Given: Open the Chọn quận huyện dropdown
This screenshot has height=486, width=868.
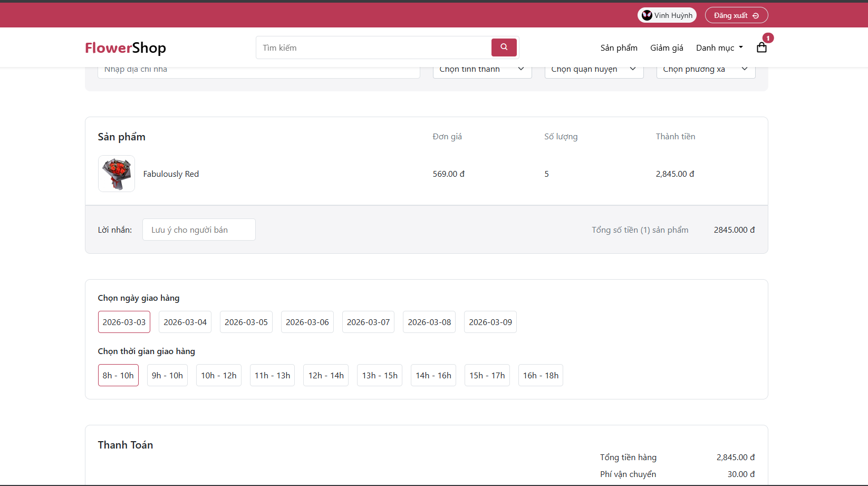Looking at the screenshot, I should point(594,70).
